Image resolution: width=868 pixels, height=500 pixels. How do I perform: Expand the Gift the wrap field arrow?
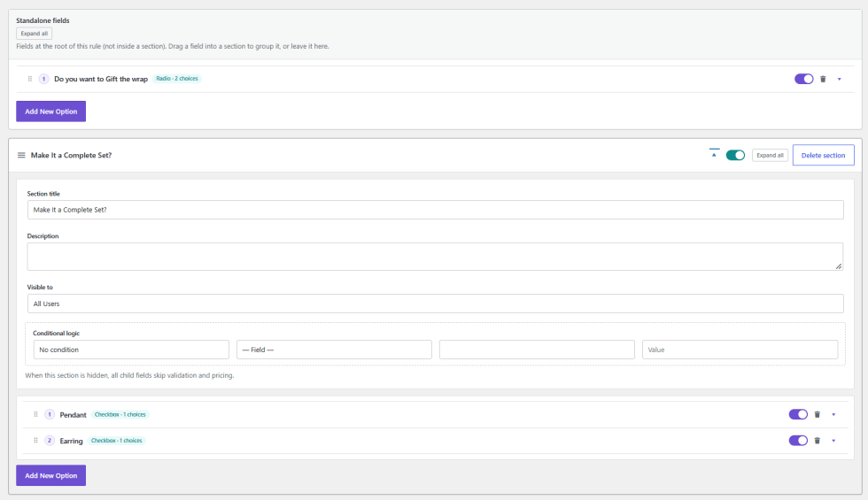click(840, 79)
